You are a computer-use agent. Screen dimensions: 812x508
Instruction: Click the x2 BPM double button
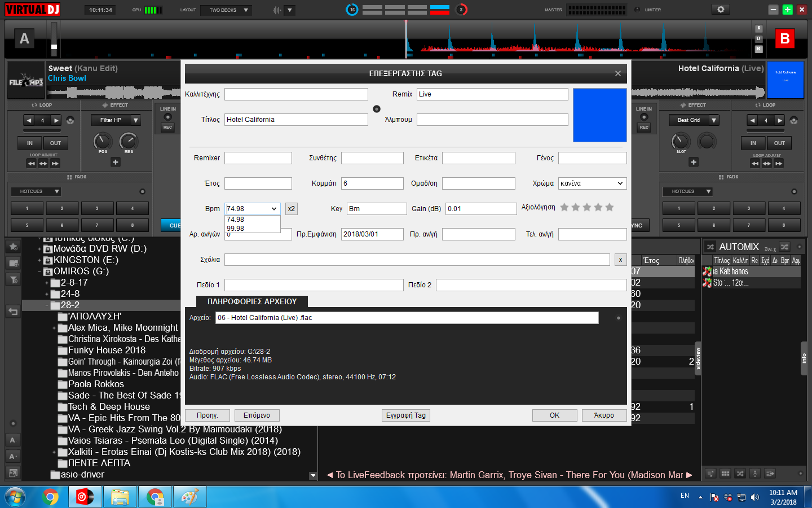(291, 209)
